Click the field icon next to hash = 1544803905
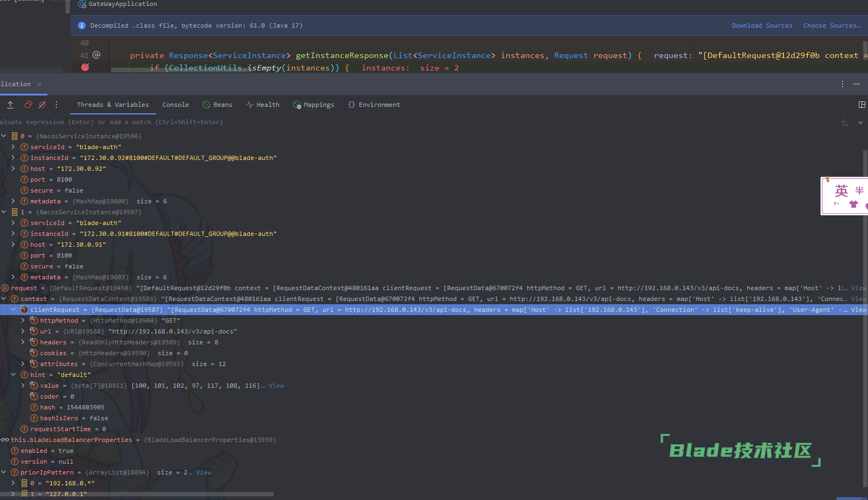This screenshot has height=500, width=868. tap(34, 407)
